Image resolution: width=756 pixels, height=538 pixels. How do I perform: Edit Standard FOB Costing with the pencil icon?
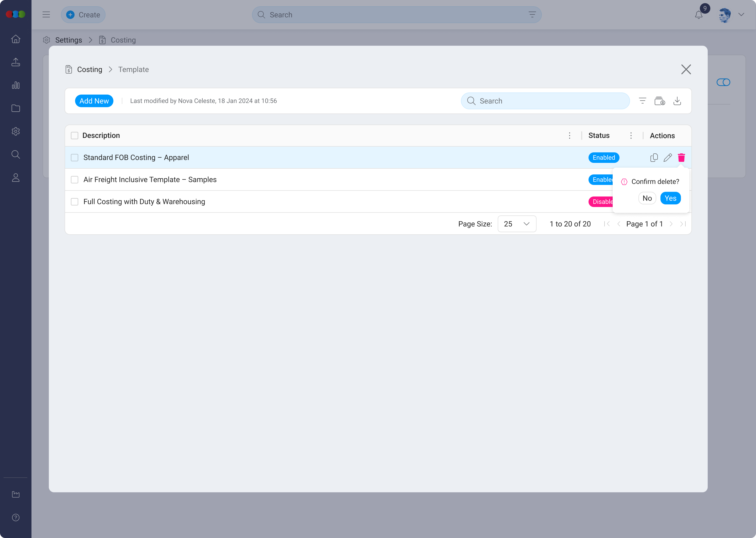coord(668,157)
